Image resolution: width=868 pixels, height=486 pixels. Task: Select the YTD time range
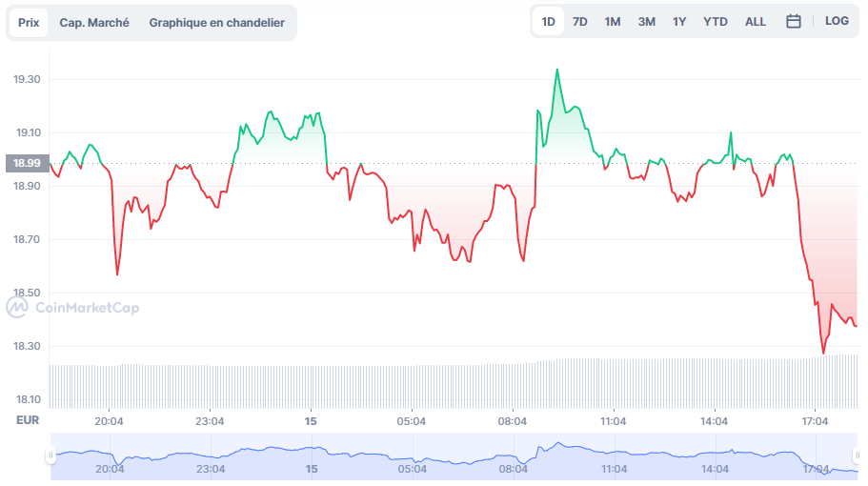(716, 22)
